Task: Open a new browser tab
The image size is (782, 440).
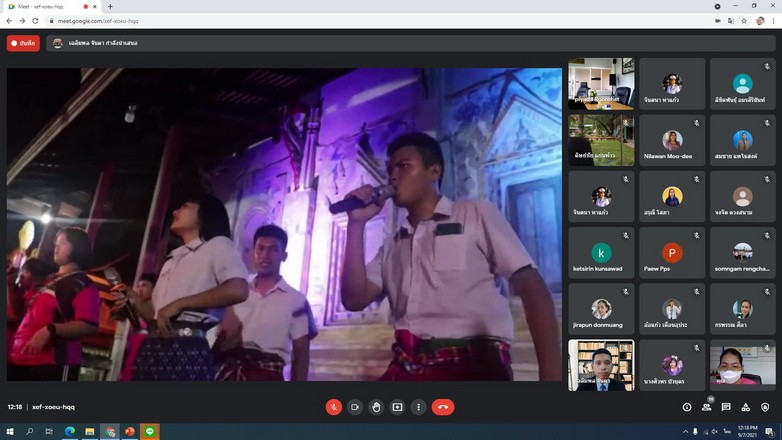Action: point(110,7)
